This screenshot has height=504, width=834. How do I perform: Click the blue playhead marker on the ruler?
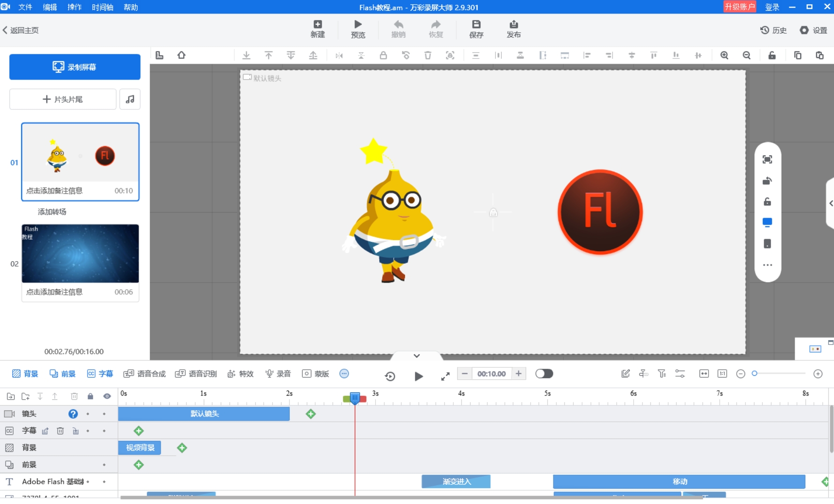(x=354, y=398)
